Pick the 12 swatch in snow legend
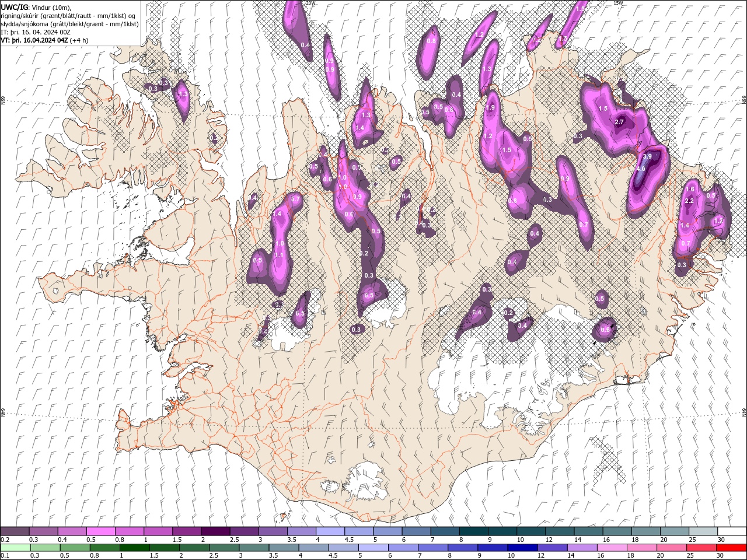 coord(560,531)
